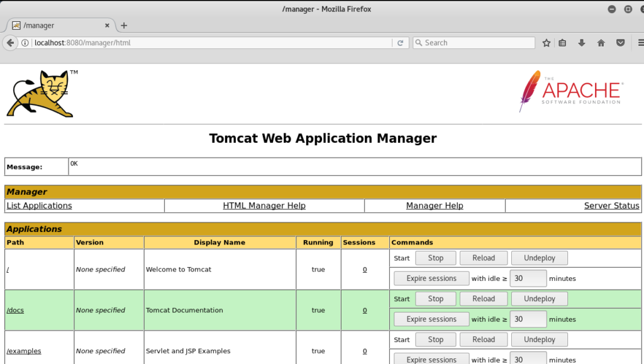Click the Apache Software Foundation logo
The width and height of the screenshot is (644, 364).
tap(571, 91)
